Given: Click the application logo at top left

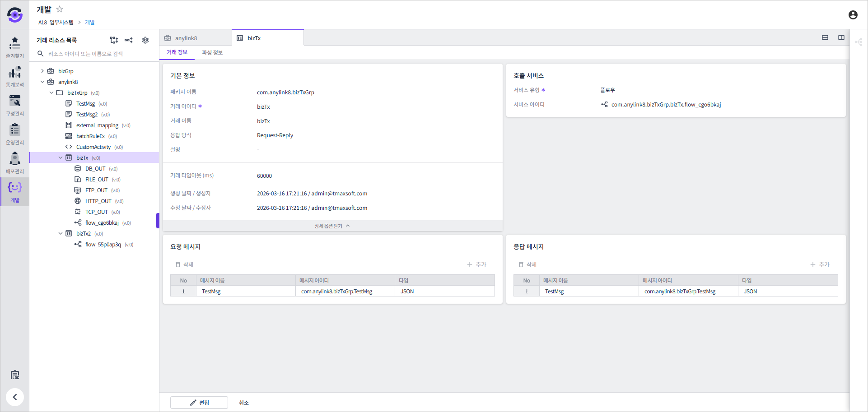Looking at the screenshot, I should (15, 15).
